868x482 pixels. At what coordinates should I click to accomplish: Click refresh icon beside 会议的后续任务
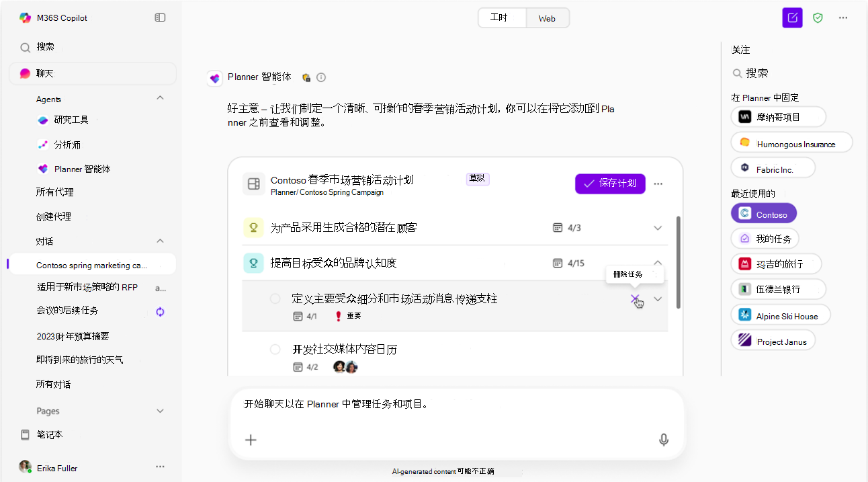pos(160,311)
